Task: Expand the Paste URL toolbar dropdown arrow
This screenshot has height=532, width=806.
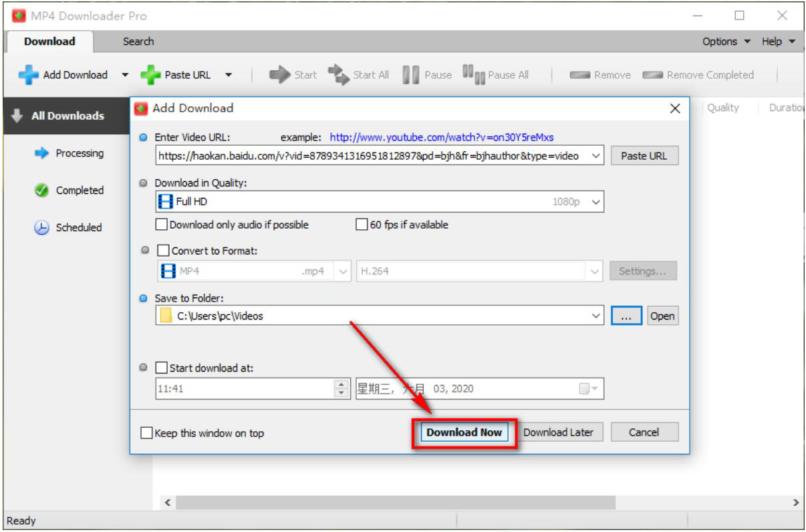Action: (x=228, y=75)
